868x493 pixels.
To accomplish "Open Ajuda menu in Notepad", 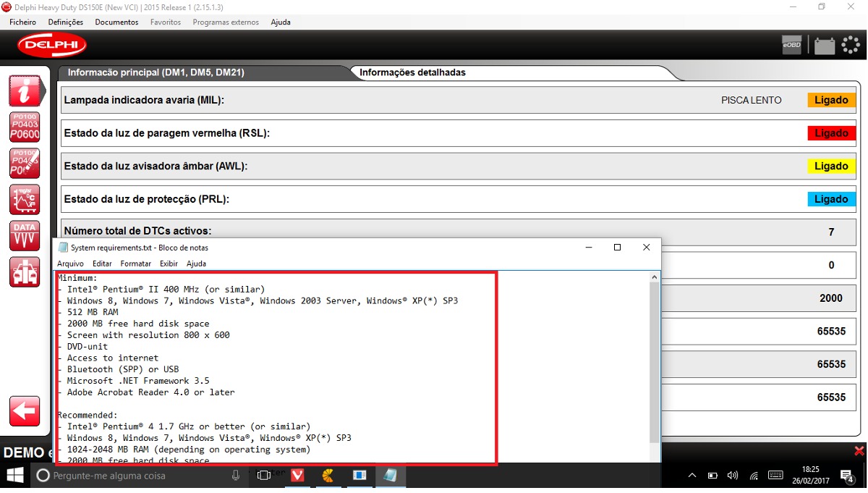I will [x=196, y=264].
